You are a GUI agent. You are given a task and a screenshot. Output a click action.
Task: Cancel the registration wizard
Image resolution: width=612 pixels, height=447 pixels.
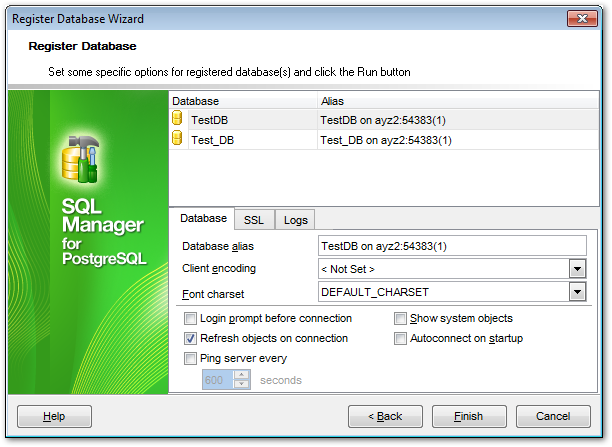(553, 416)
